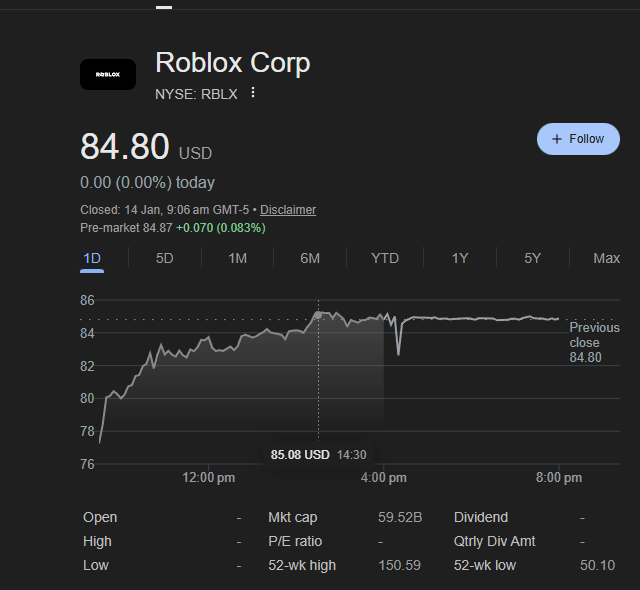Switch to the 5Y chart range
Screen dimensions: 640x590
click(x=532, y=258)
